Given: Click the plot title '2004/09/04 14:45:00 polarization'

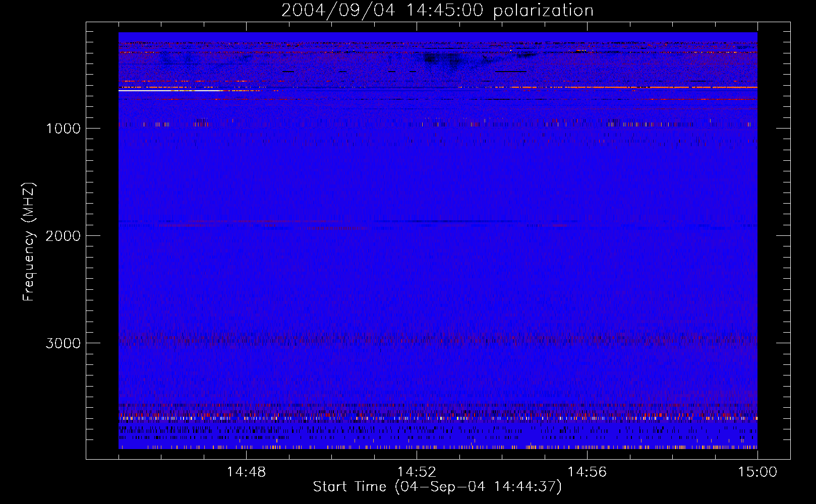Looking at the screenshot, I should click(437, 10).
